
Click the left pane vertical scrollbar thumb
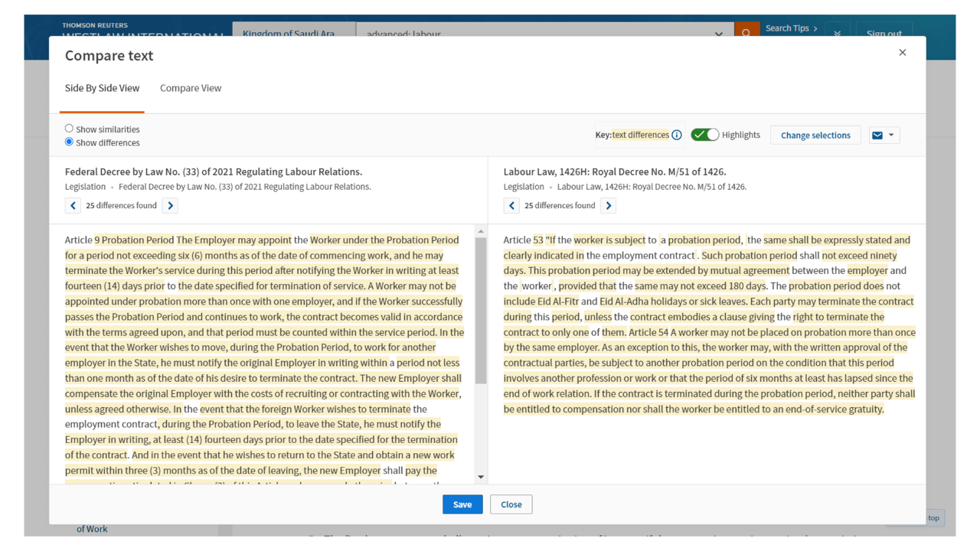tap(481, 310)
